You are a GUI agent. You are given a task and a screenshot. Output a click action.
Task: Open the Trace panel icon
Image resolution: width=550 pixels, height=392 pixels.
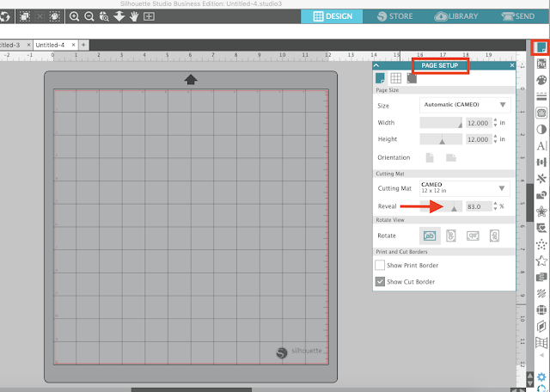click(541, 113)
